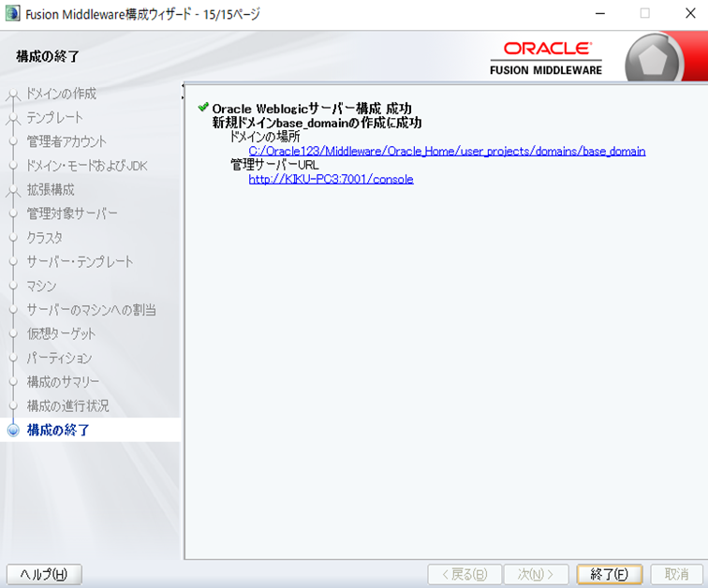Click the ORACLE Fusion Middleware brand logo
The width and height of the screenshot is (708, 588).
[546, 57]
